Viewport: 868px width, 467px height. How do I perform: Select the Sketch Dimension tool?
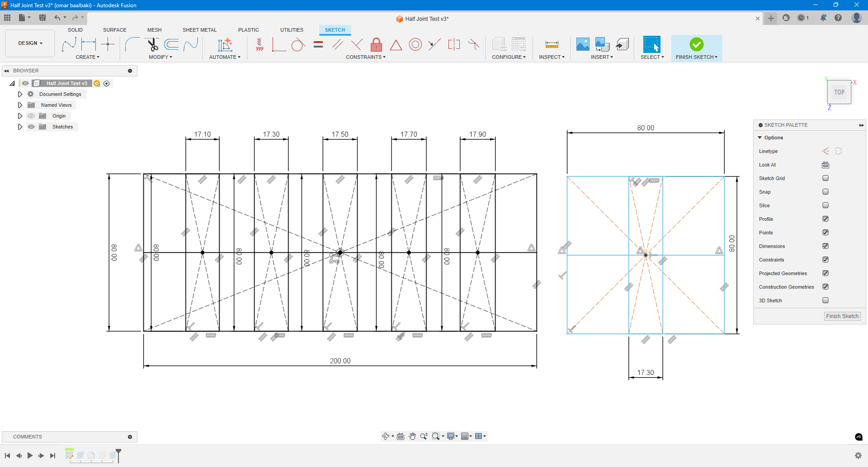(x=89, y=44)
